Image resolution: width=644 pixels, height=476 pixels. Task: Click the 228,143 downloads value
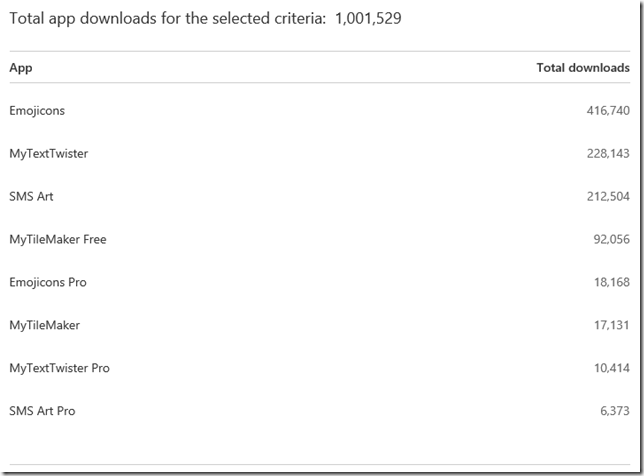(x=608, y=154)
